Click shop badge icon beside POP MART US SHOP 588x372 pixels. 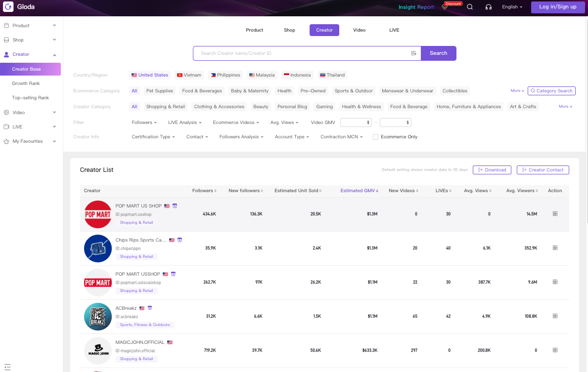175,206
